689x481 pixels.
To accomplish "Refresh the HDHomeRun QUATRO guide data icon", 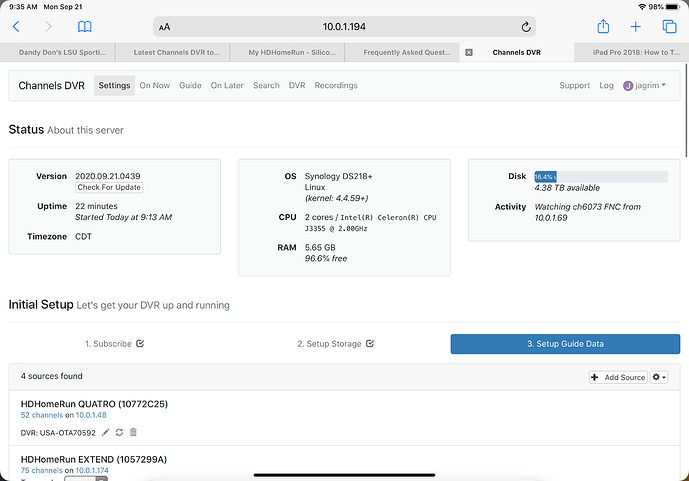I will pyautogui.click(x=120, y=432).
